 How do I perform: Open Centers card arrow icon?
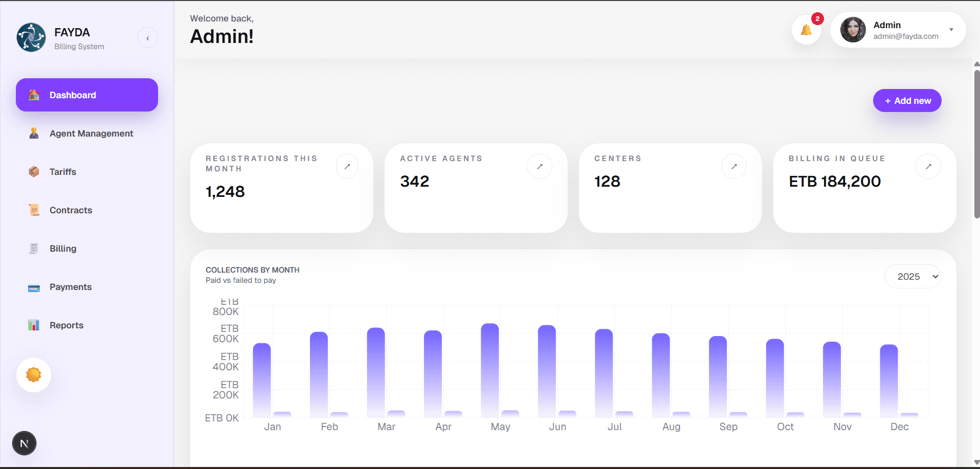pos(733,166)
